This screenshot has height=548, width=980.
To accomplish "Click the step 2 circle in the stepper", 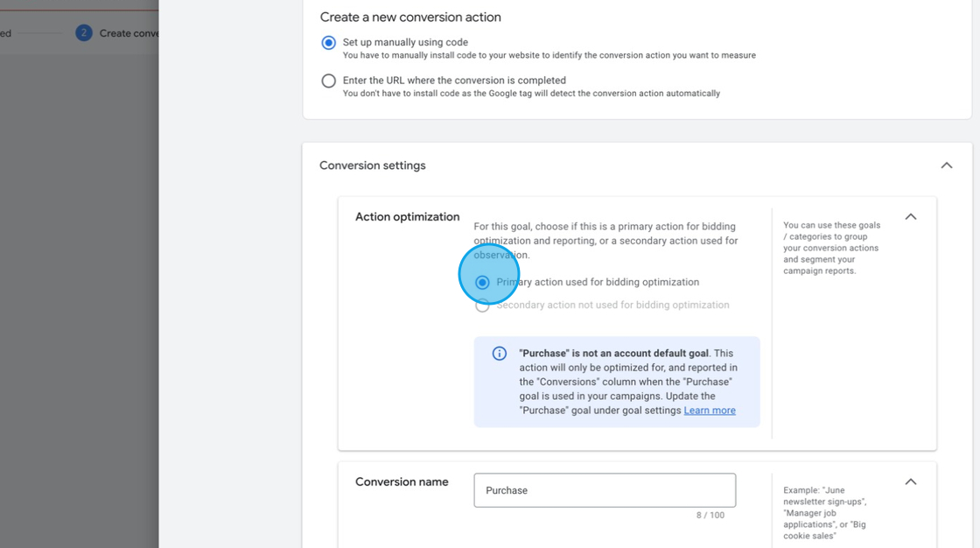I will (x=84, y=33).
